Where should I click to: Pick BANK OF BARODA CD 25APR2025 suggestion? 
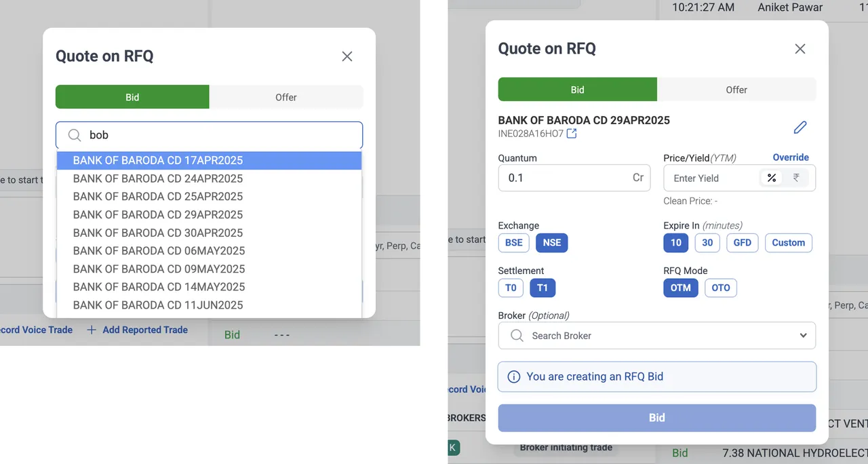209,197
